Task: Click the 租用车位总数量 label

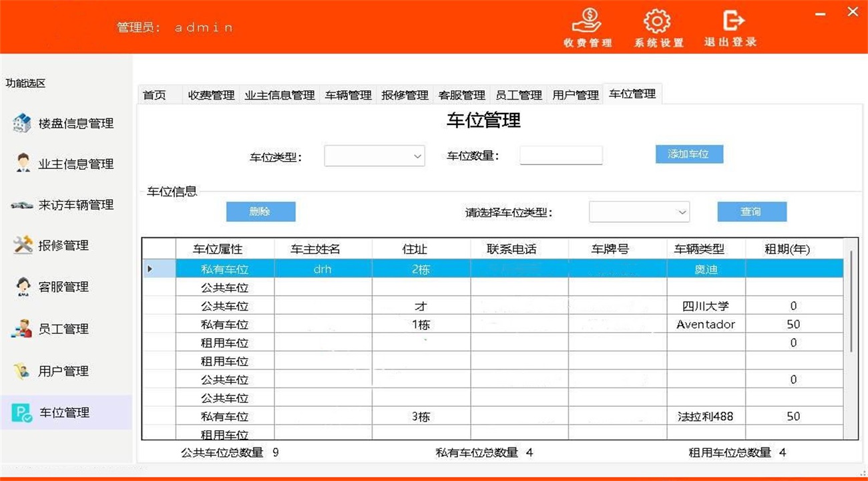Action: click(730, 452)
